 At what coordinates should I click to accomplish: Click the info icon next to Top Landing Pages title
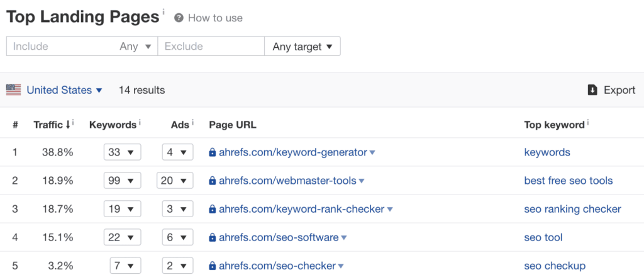tap(163, 11)
